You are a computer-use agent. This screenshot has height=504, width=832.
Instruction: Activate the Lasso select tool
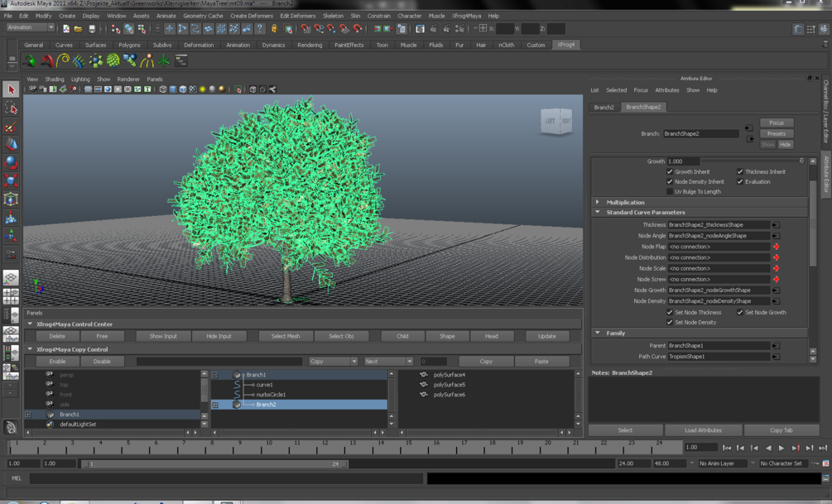coord(11,108)
